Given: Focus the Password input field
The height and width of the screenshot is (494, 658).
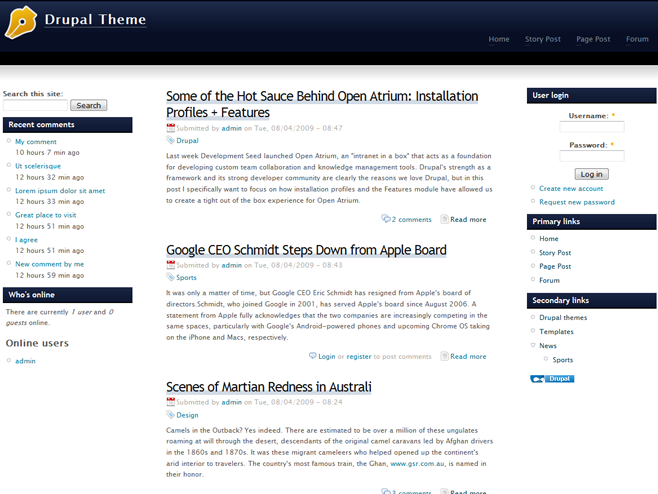Looking at the screenshot, I should 592,156.
